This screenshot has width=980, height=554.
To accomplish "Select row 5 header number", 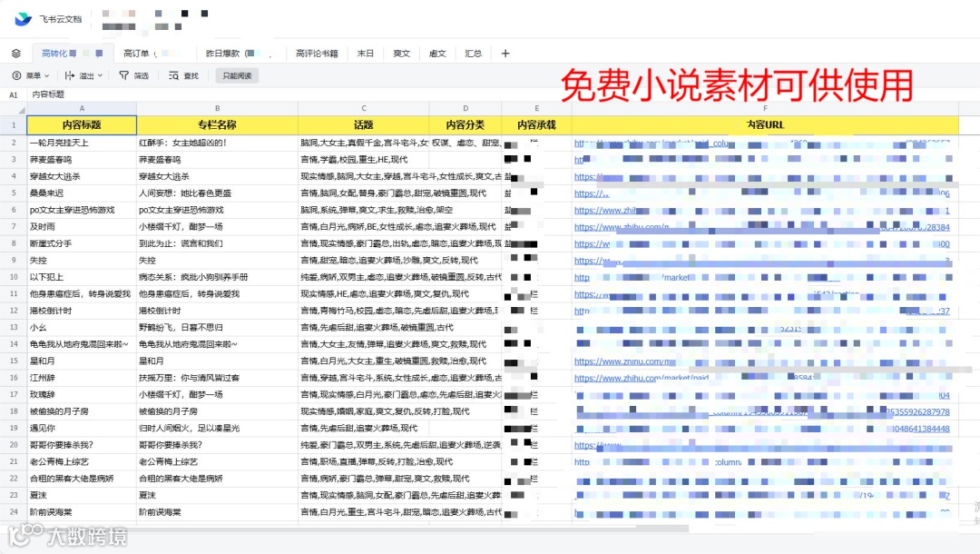I will [x=13, y=193].
